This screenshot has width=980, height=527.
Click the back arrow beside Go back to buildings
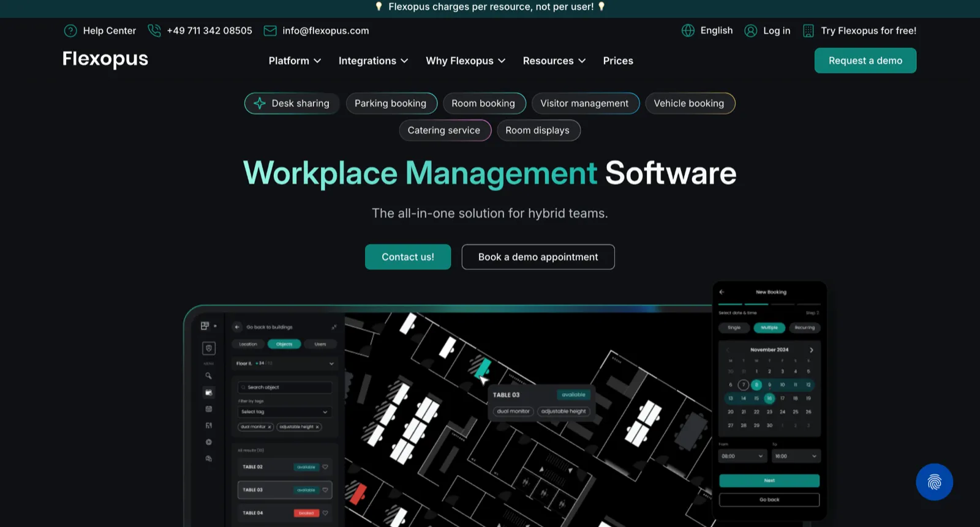[237, 327]
